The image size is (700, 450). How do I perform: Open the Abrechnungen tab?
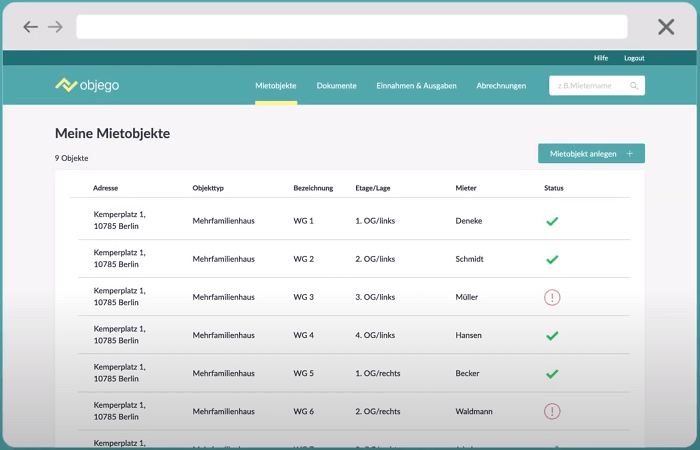[x=501, y=86]
